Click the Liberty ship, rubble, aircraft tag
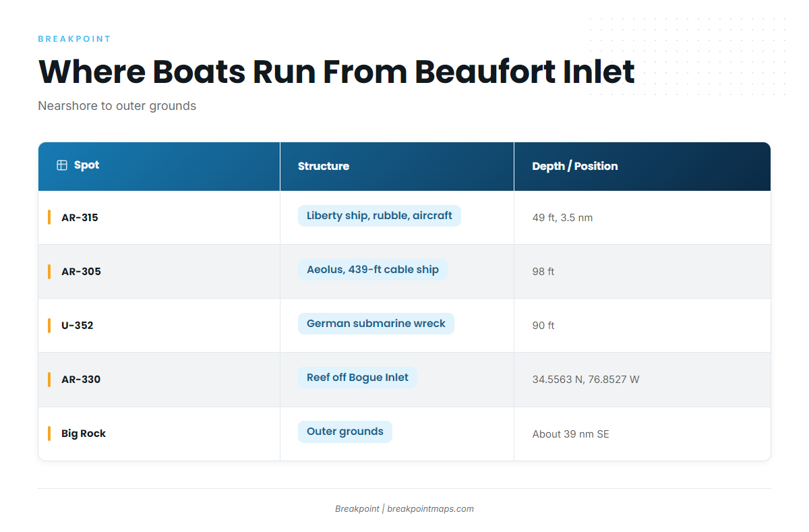This screenshot has width=809, height=532. 380,216
